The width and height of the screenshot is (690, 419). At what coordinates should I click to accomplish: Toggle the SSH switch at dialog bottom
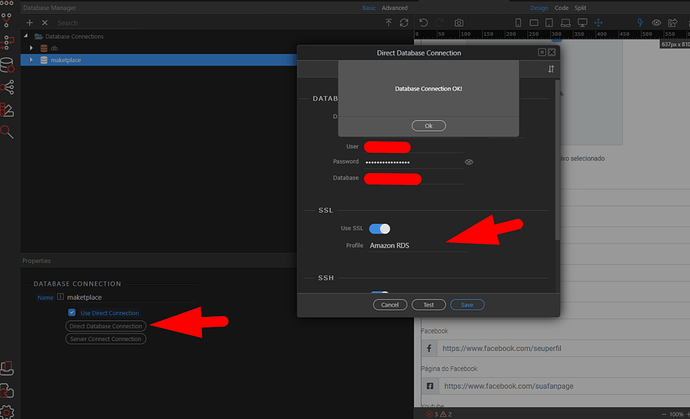click(379, 294)
